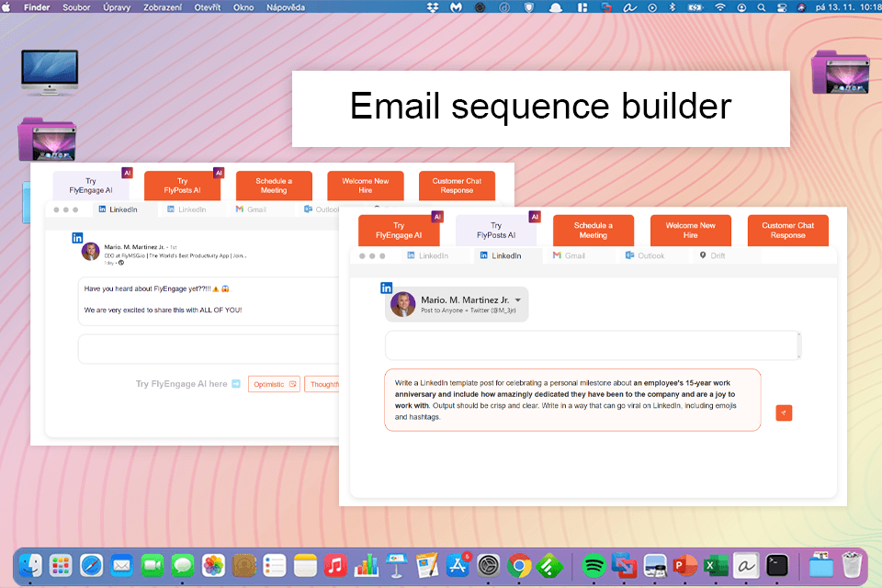
Task: Click the LinkedIn template prompt text box
Action: coord(572,400)
